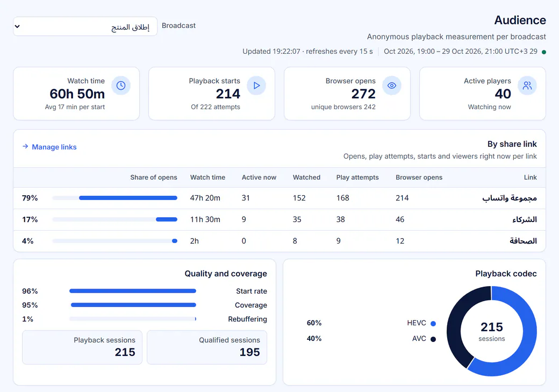Click the Browser opens eye icon
559x392 pixels.
pos(392,85)
